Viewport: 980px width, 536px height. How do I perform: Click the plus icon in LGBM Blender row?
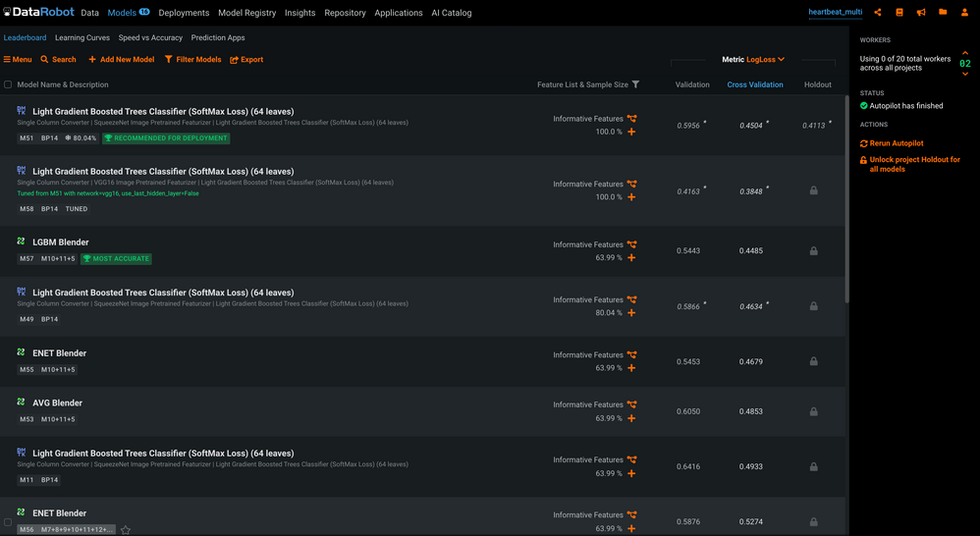coord(631,257)
